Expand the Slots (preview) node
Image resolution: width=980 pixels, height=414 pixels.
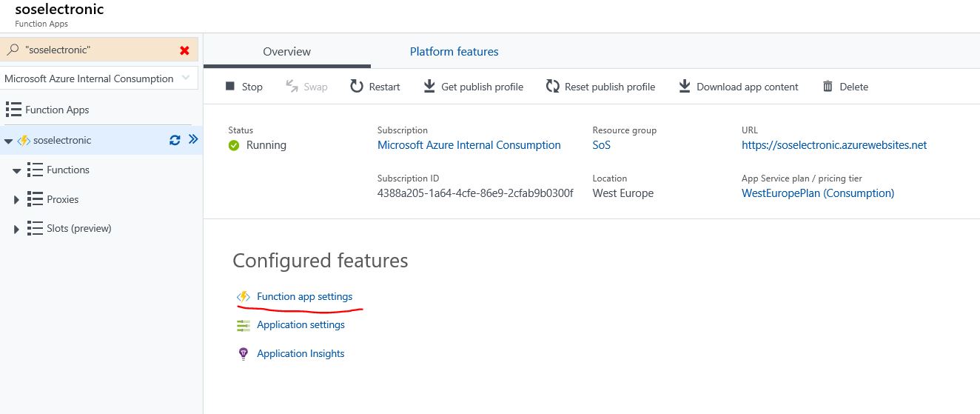(16, 230)
